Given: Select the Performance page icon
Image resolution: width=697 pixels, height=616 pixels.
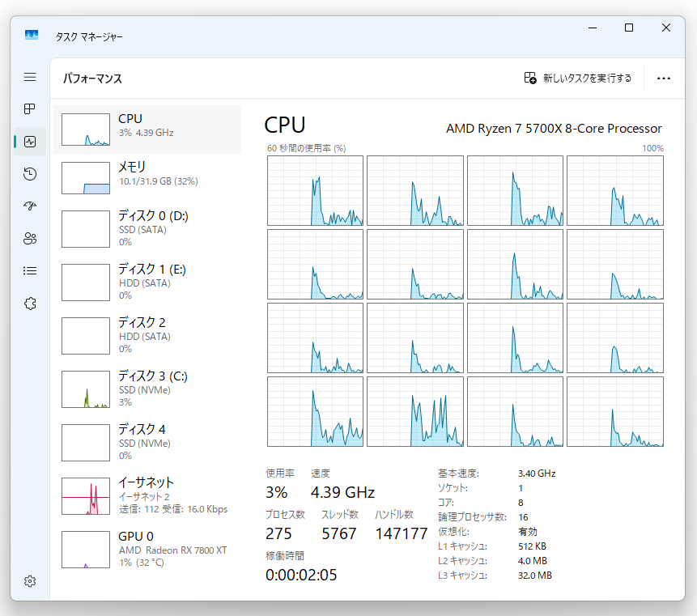Looking at the screenshot, I should [x=30, y=142].
